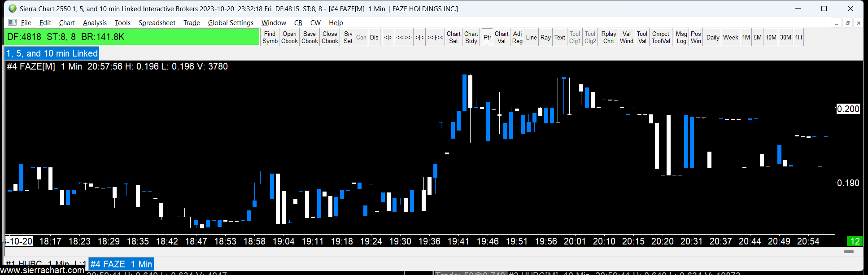
Task: Click the <|> bar spacing button
Action: pyautogui.click(x=388, y=37)
